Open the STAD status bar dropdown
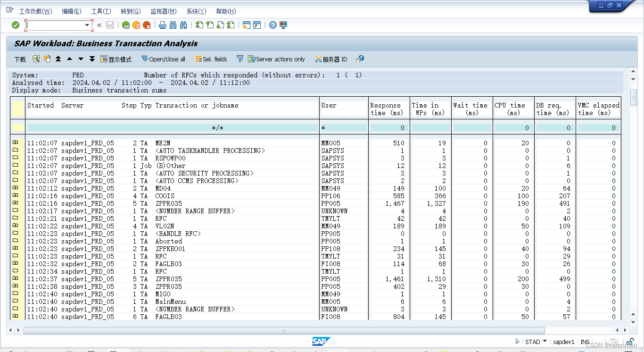This screenshot has width=644, height=352. pyautogui.click(x=545, y=341)
